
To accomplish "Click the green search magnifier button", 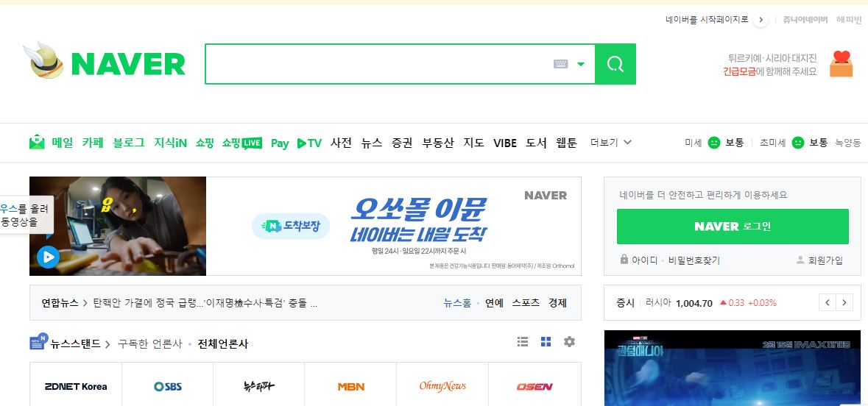I will coord(615,64).
